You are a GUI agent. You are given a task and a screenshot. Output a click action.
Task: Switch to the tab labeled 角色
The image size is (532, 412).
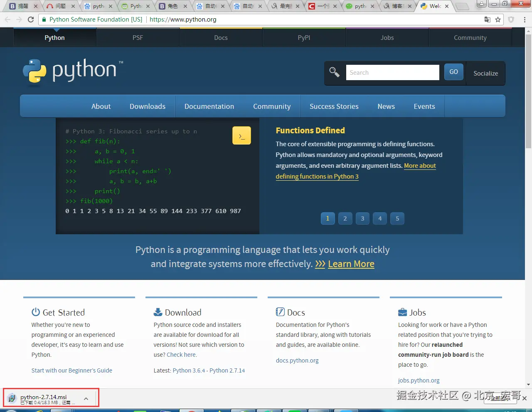coord(172,6)
